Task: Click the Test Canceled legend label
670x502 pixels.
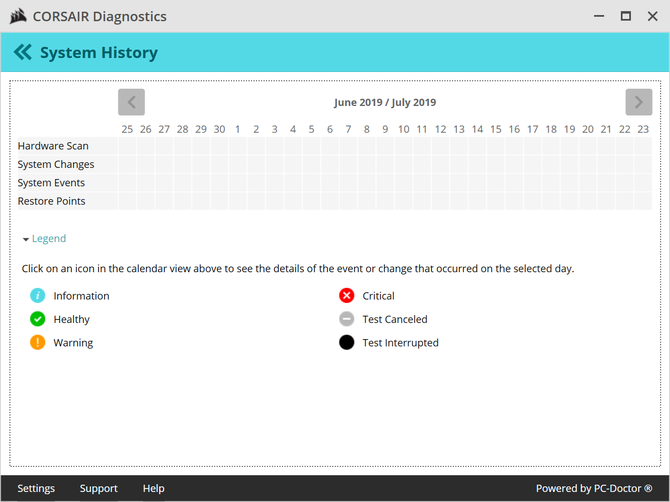Action: (395, 319)
